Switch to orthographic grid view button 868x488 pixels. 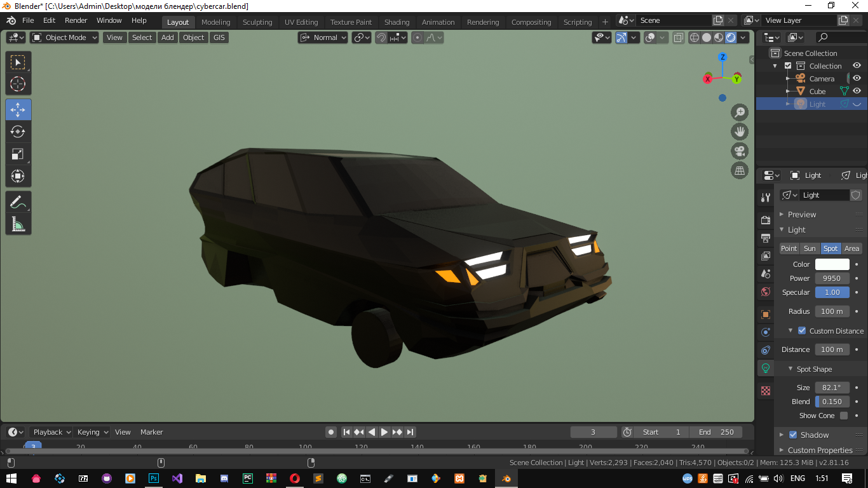coord(740,170)
